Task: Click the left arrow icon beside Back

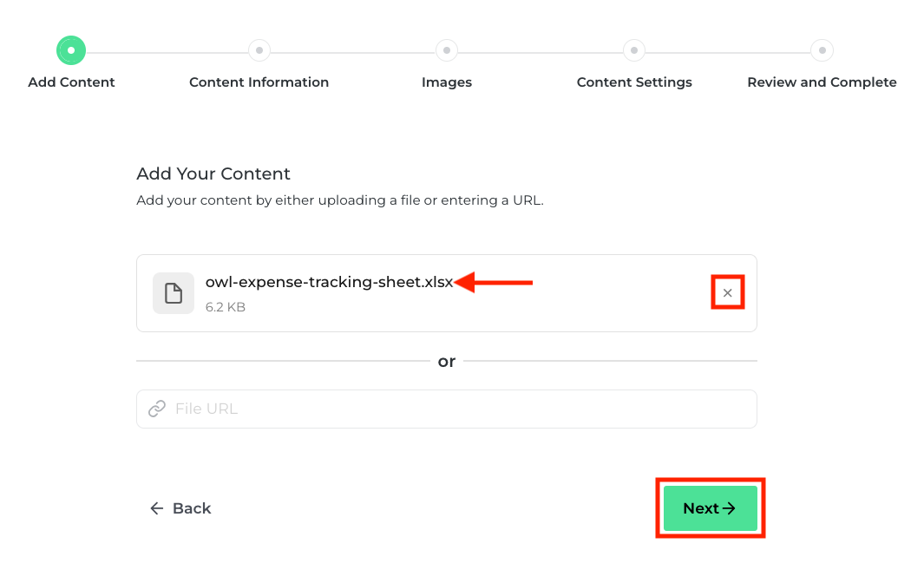Action: pos(157,508)
